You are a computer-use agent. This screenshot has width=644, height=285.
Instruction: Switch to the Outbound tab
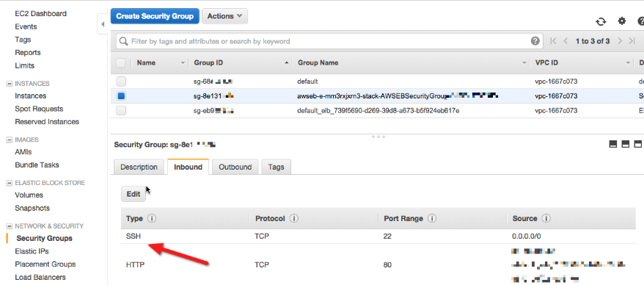[x=235, y=167]
